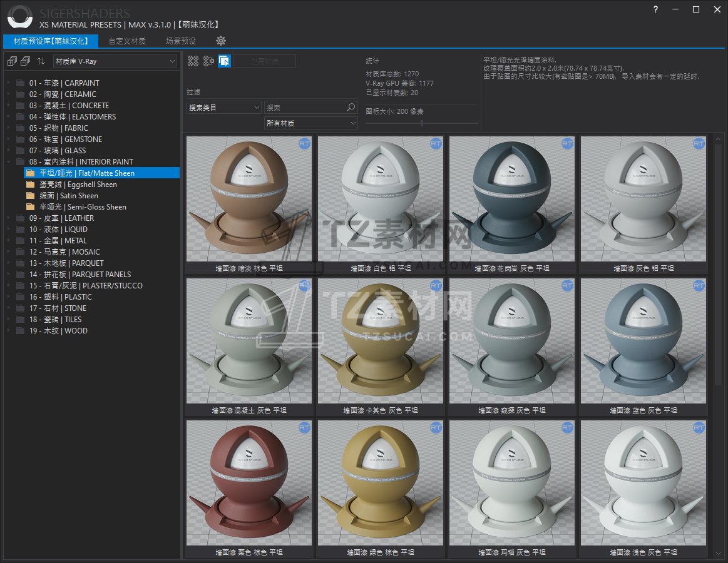Switch to the 场景预设 tab
This screenshot has width=728, height=563.
click(x=181, y=41)
